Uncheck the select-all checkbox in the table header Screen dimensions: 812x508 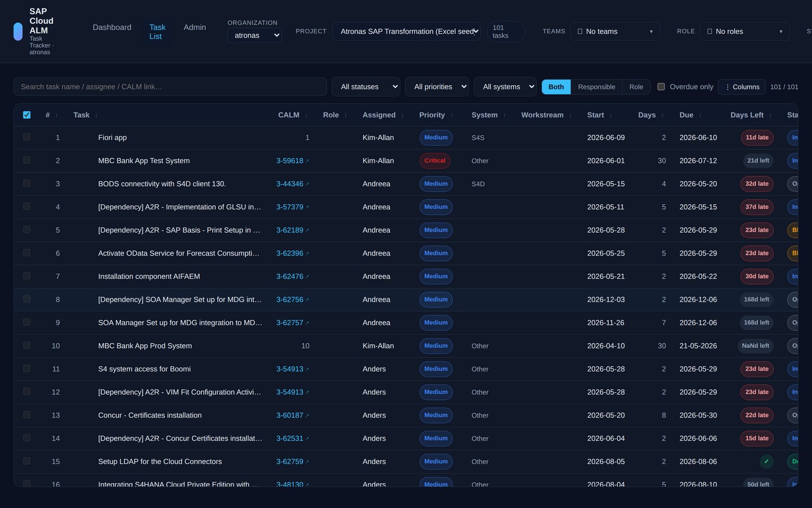click(x=27, y=115)
